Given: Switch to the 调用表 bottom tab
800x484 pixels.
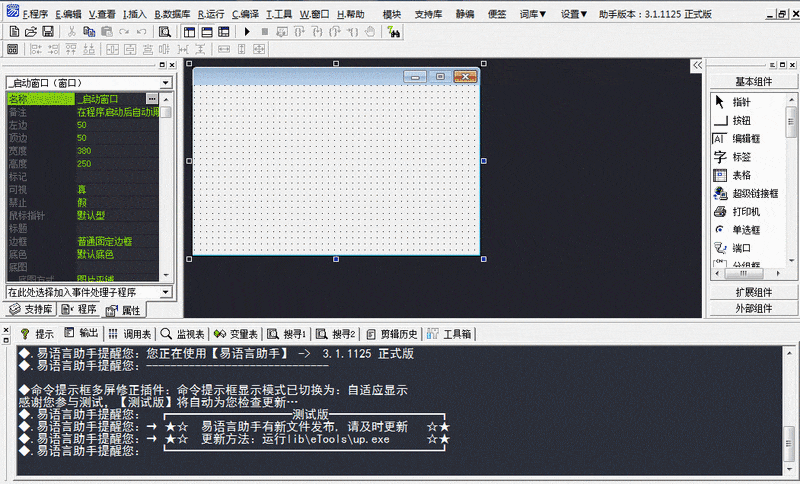Looking at the screenshot, I should click(131, 334).
